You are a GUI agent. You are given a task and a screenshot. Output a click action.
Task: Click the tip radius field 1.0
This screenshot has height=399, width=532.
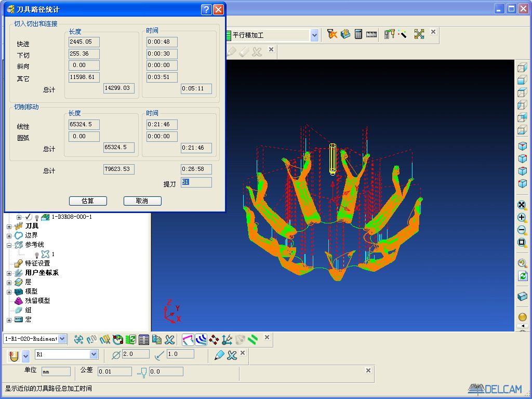[180, 354]
